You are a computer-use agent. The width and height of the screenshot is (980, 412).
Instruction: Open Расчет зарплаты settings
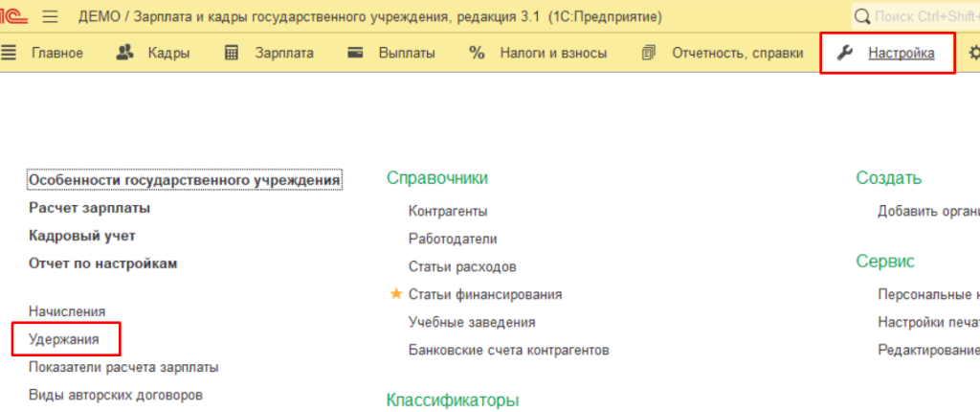tap(89, 208)
